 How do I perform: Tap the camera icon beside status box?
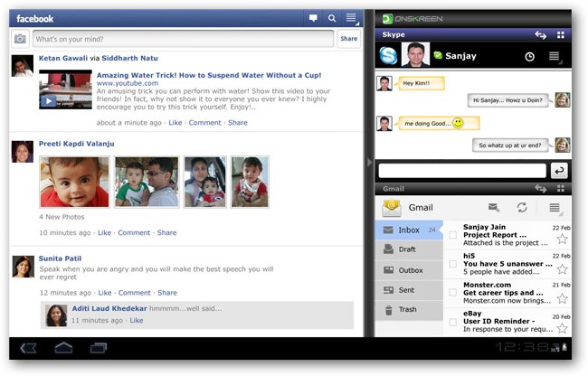(20, 39)
